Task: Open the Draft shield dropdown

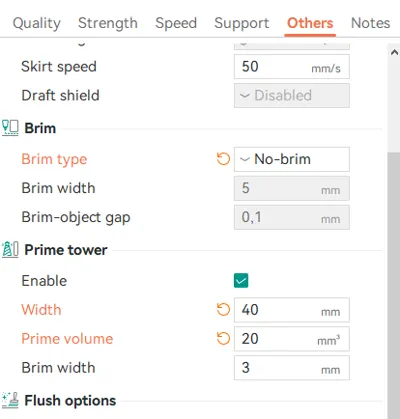Action: pos(292,95)
